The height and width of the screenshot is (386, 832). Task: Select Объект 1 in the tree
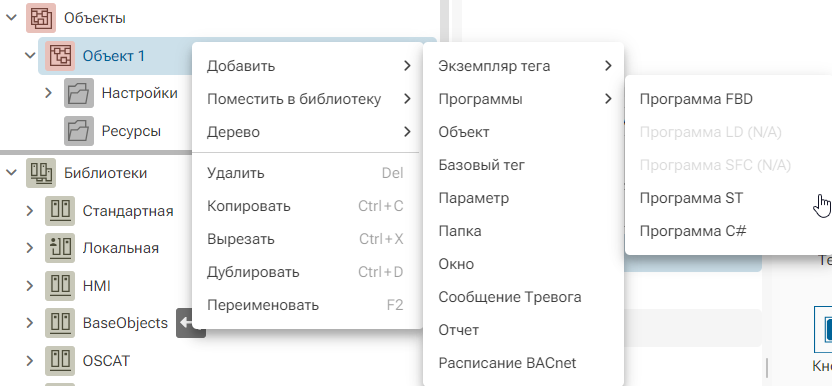point(114,56)
